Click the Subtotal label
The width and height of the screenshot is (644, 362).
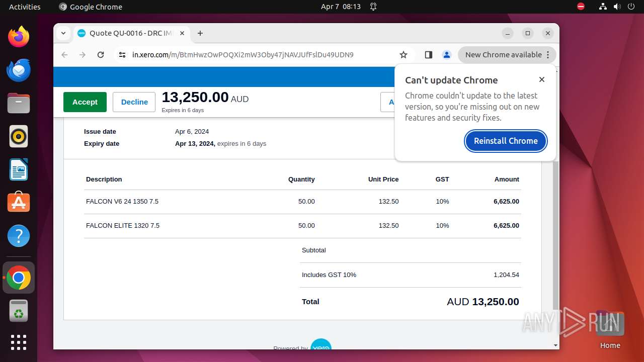tap(314, 250)
